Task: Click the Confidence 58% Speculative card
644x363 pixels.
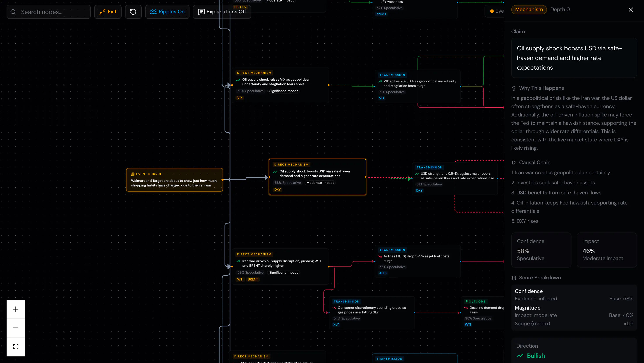Action: click(x=541, y=250)
